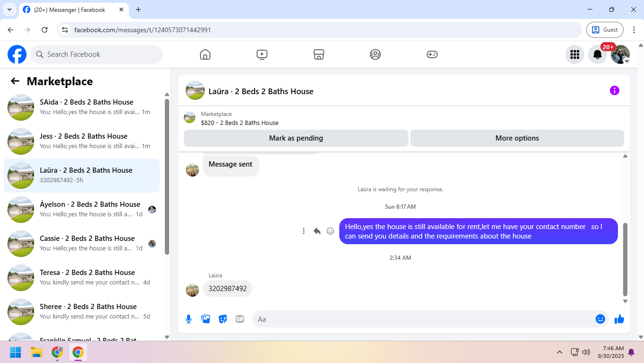Open the Marketplace storefront icon

[319, 54]
